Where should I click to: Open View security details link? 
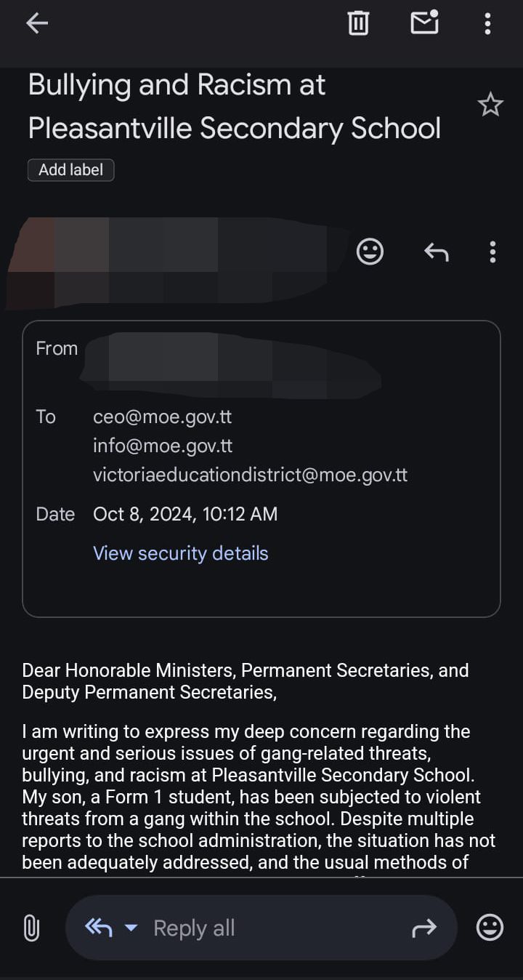click(x=180, y=553)
